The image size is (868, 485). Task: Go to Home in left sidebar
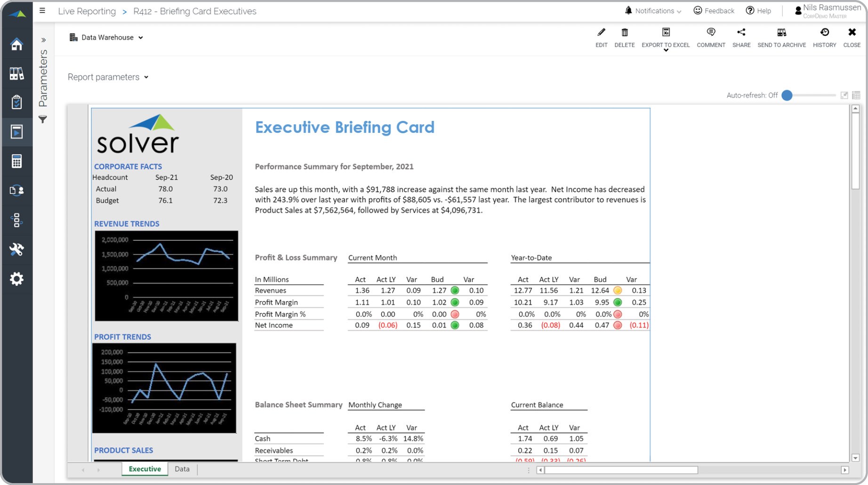(16, 44)
